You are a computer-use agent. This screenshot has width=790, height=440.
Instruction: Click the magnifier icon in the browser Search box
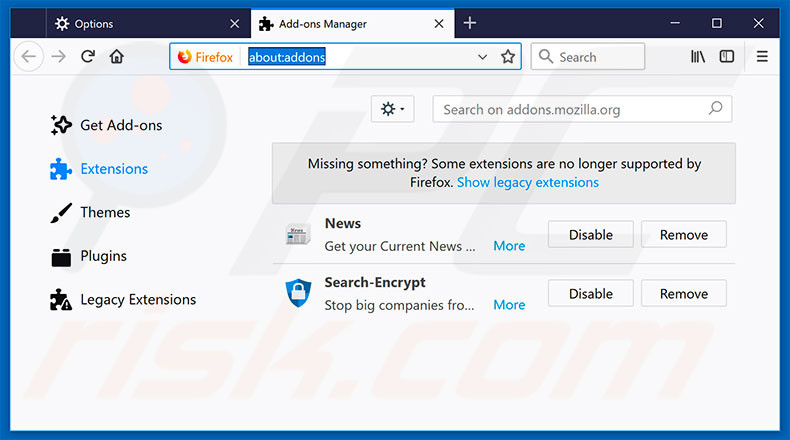click(546, 56)
